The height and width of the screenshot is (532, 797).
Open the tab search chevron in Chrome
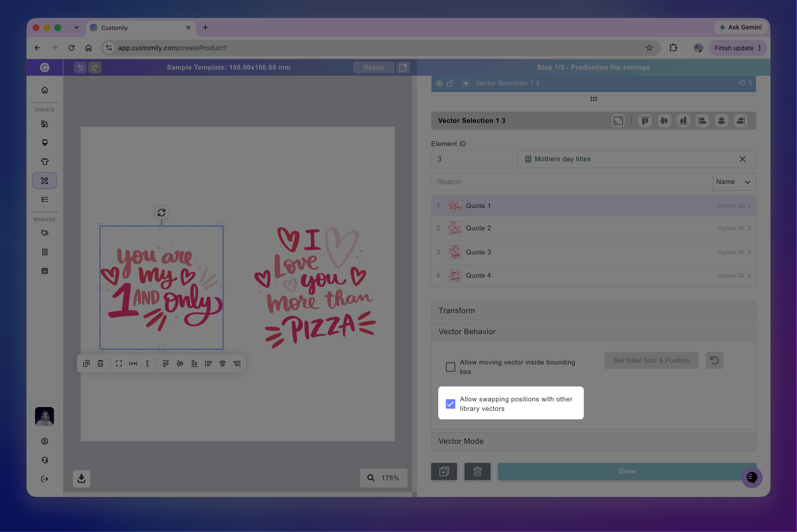tap(77, 27)
